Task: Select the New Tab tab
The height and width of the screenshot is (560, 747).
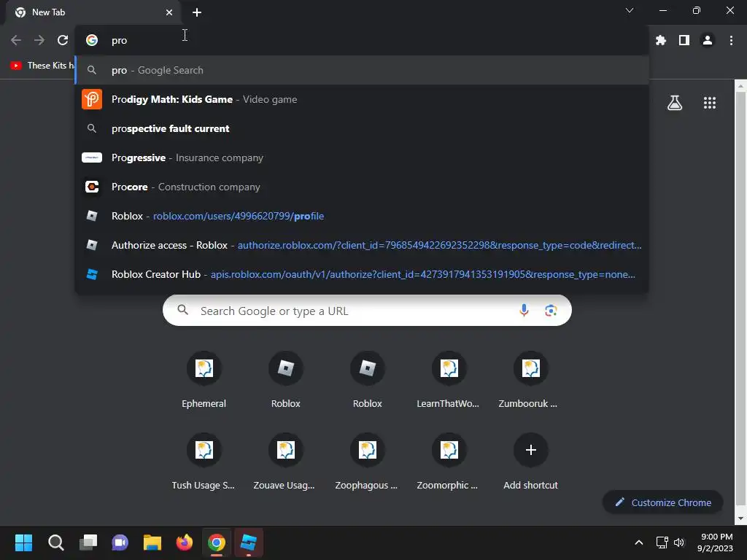Action: [93, 12]
